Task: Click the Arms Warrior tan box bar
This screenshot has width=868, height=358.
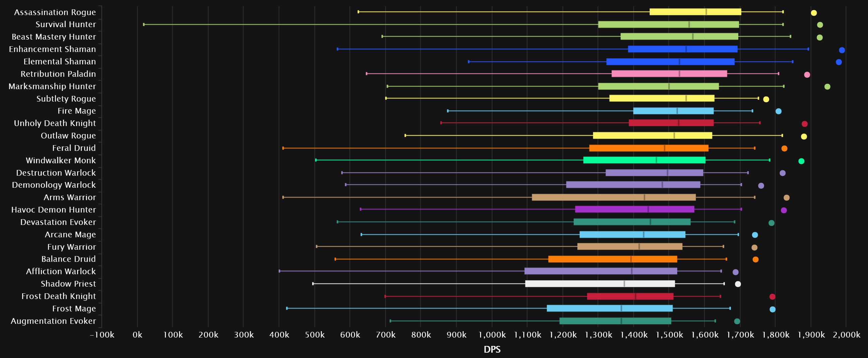Action: [x=614, y=197]
